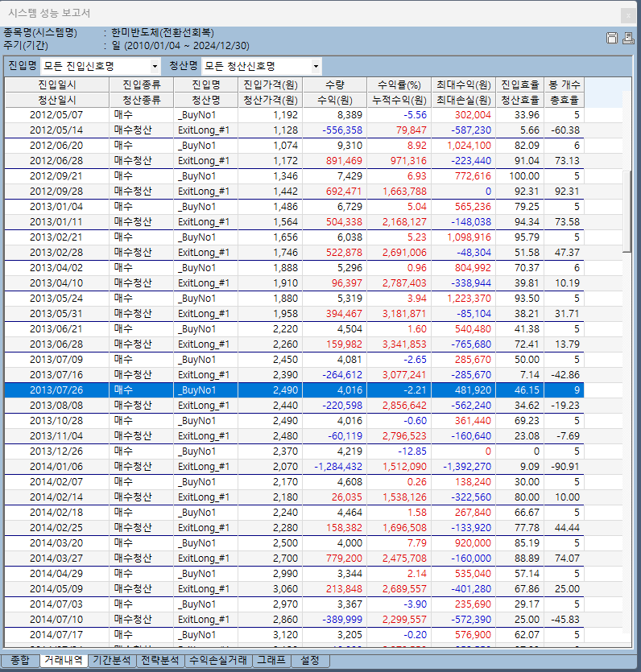This screenshot has width=641, height=672.
Task: Close the 시스템 성능 보고서 window
Action: click(627, 14)
